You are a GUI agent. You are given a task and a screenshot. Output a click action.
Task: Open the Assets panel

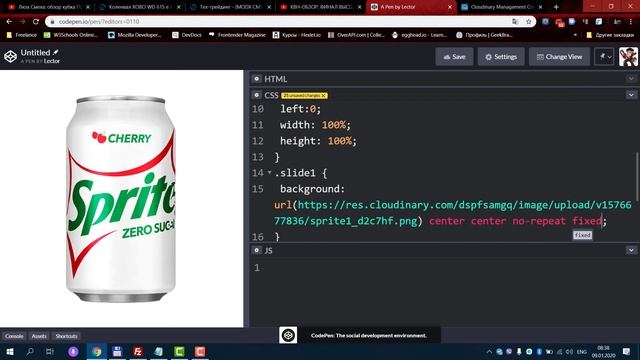tap(39, 336)
